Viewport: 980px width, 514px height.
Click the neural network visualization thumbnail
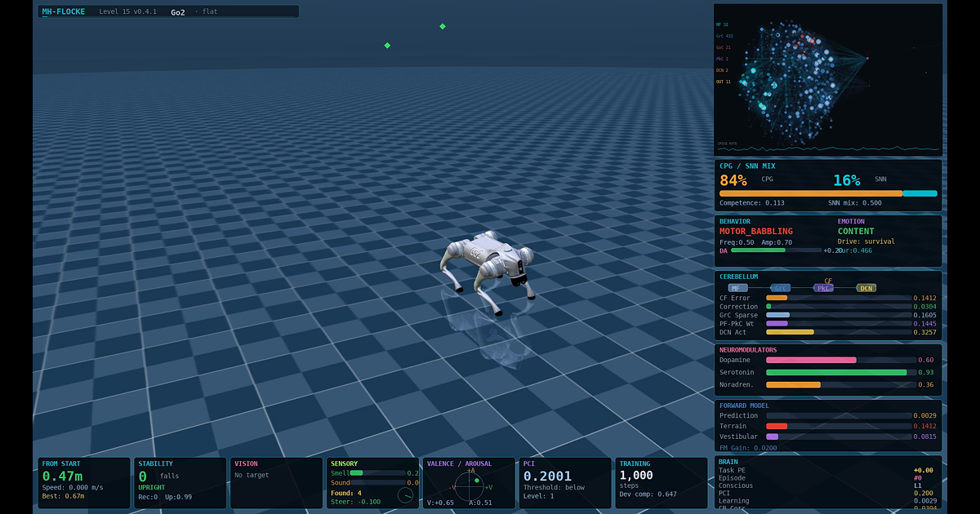tap(828, 80)
